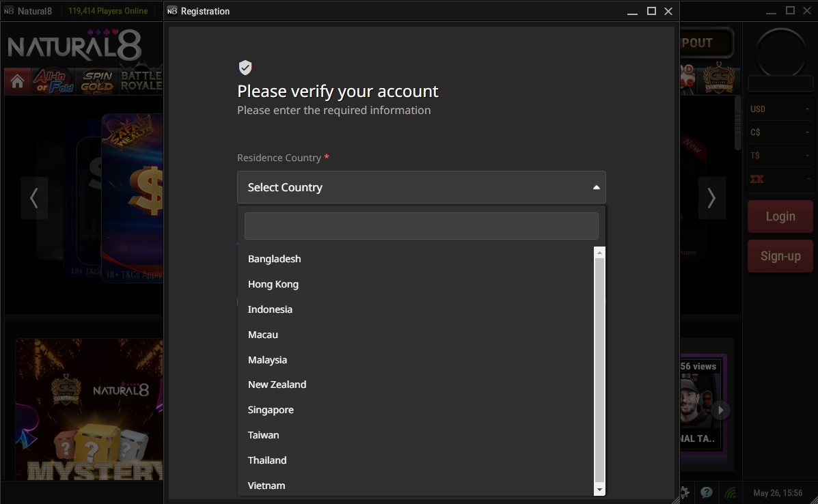
Task: Click the Login button
Action: (x=780, y=216)
